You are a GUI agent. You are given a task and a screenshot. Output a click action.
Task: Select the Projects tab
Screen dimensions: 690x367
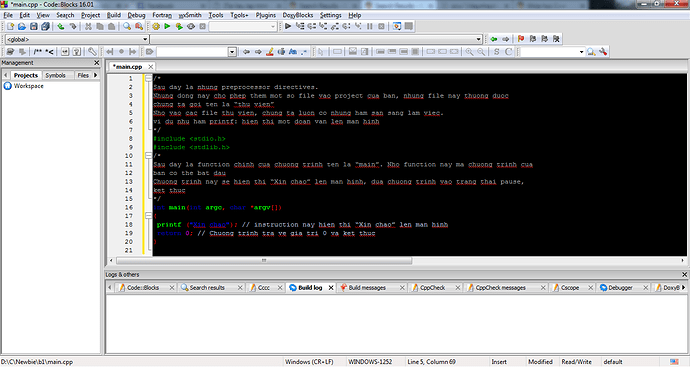click(x=26, y=75)
